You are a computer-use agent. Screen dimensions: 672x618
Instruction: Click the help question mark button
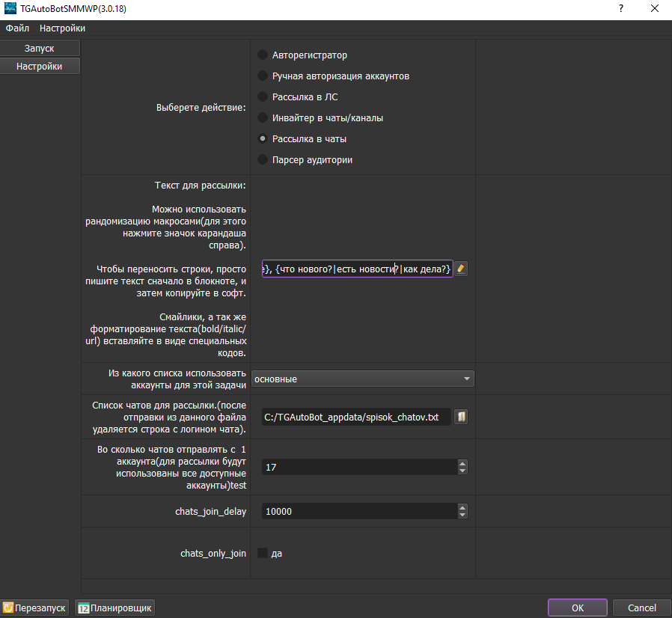pyautogui.click(x=620, y=8)
